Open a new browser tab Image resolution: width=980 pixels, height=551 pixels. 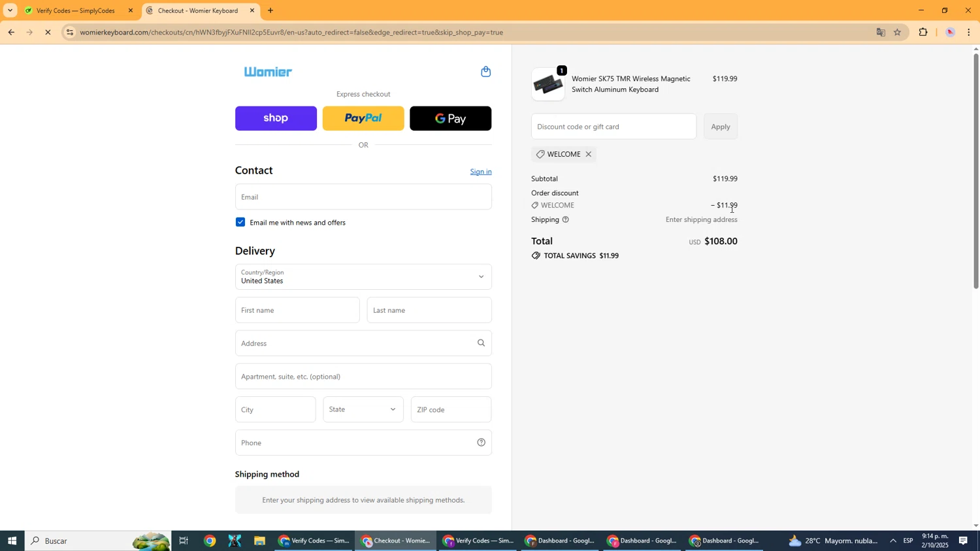point(270,10)
